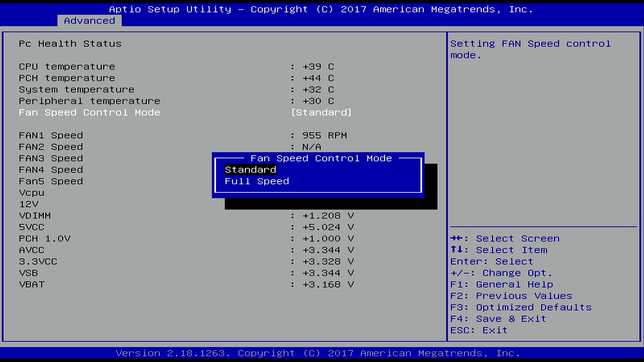Select the VDIMM voltage row
The height and width of the screenshot is (362, 644).
click(x=35, y=216)
